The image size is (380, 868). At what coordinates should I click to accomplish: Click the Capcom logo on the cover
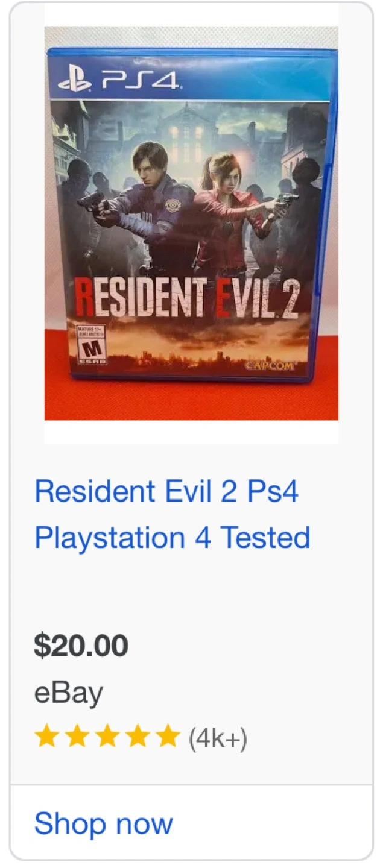(x=270, y=365)
